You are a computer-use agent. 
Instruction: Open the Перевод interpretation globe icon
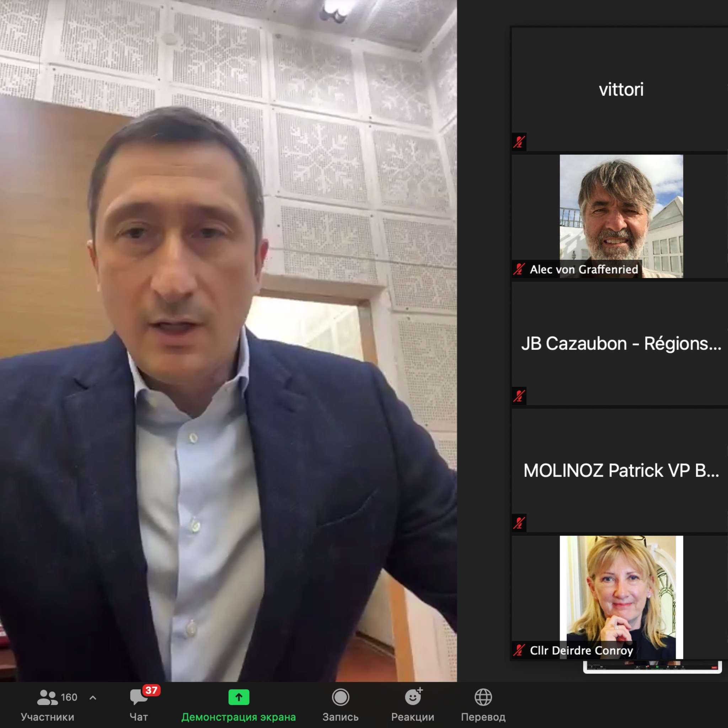[x=483, y=697]
